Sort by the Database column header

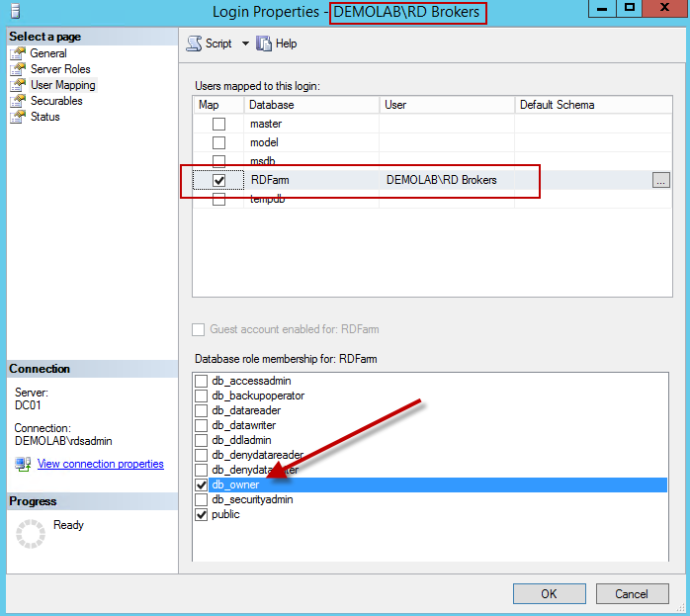pos(310,105)
